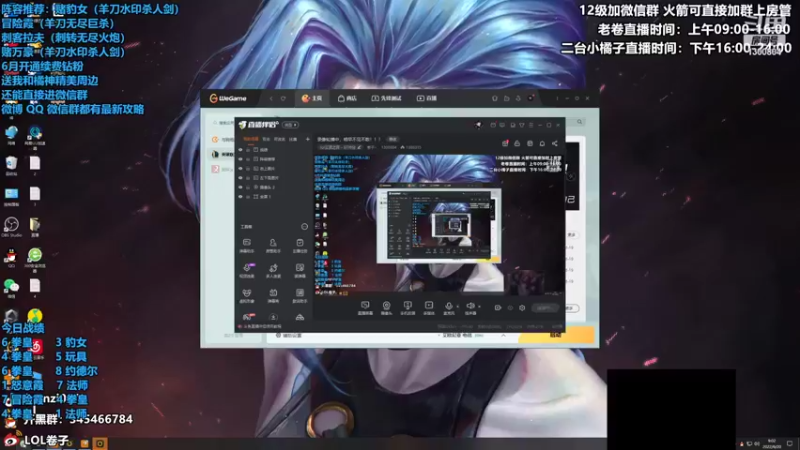This screenshot has width=800, height=450.
Task: Click the start-stream button in the streaming app
Action: pyautogui.click(x=545, y=308)
